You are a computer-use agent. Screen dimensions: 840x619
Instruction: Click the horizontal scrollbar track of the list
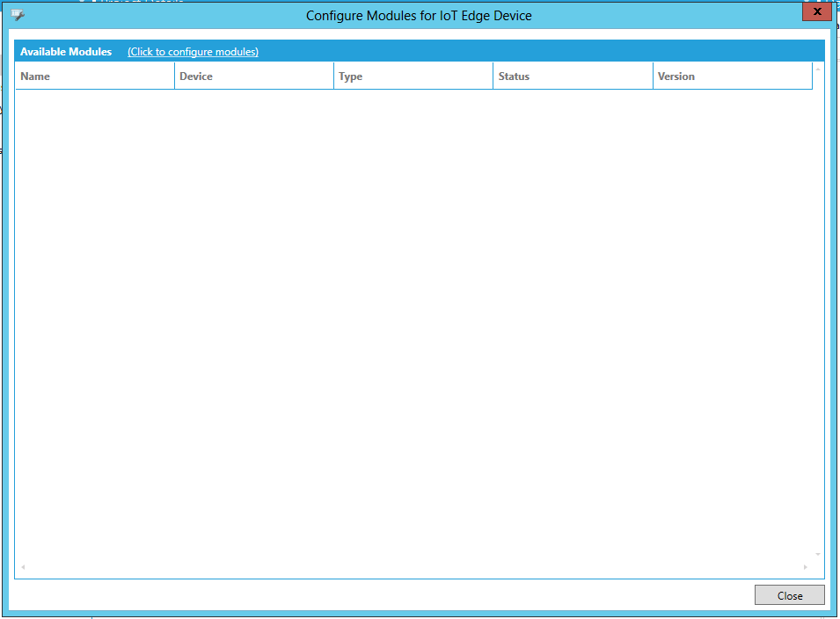(x=413, y=567)
